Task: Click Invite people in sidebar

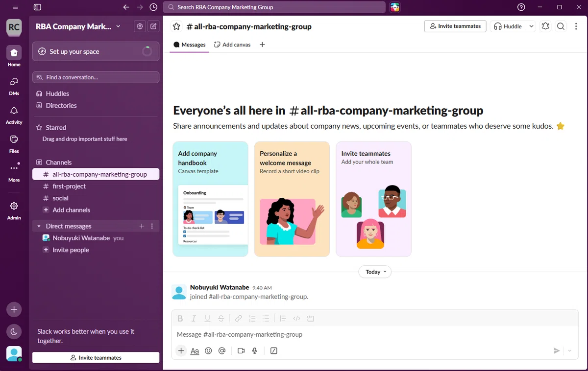Action: [x=96, y=250]
